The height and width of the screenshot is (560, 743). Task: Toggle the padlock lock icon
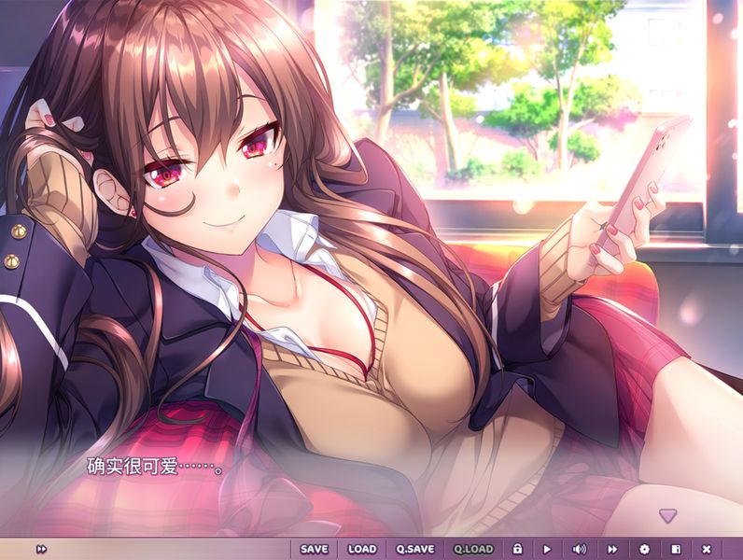pyautogui.click(x=517, y=549)
